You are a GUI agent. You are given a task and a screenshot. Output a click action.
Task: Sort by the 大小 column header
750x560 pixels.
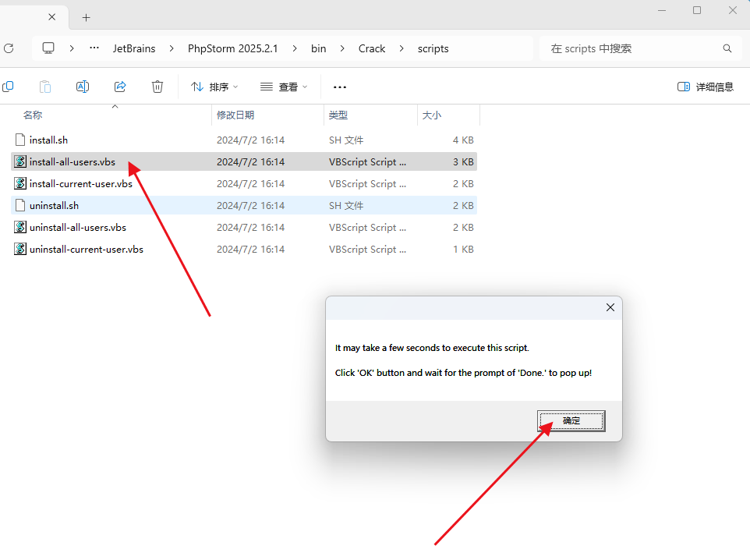431,115
